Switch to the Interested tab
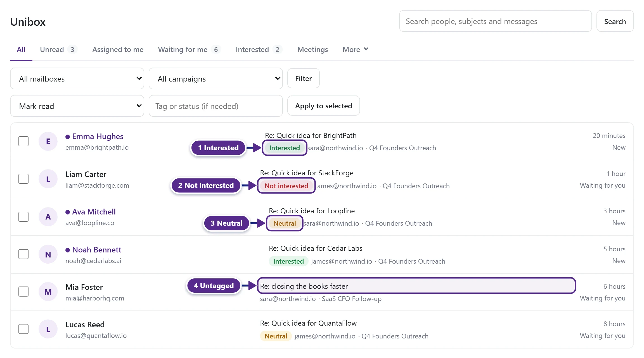 click(x=259, y=49)
